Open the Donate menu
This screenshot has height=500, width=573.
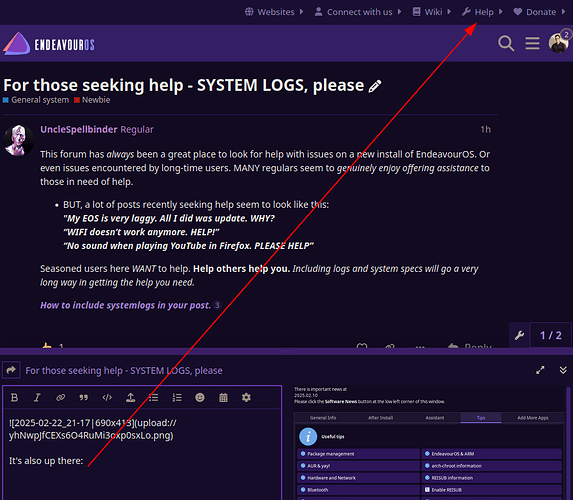tap(539, 12)
